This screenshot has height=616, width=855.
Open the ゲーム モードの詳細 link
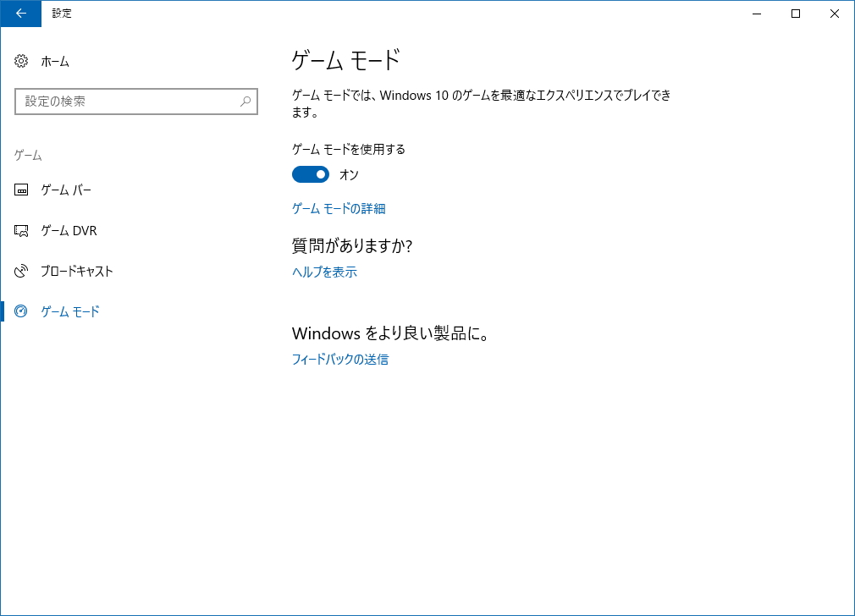pos(339,209)
